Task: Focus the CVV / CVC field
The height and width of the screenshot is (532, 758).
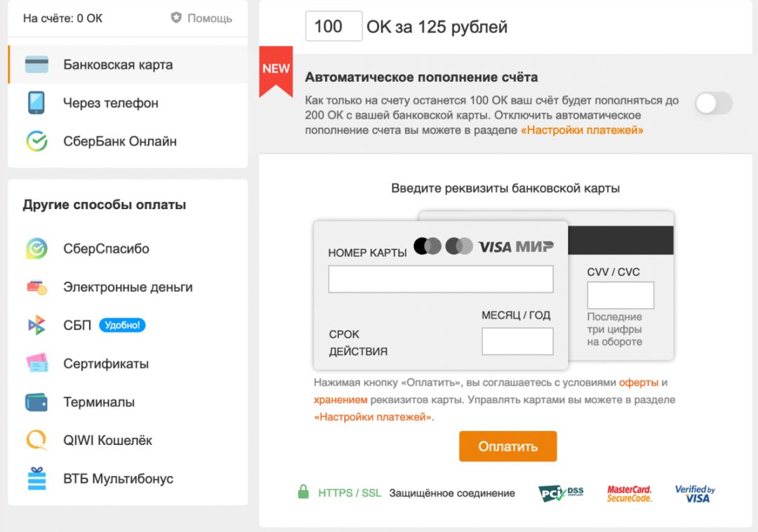Action: coord(620,295)
